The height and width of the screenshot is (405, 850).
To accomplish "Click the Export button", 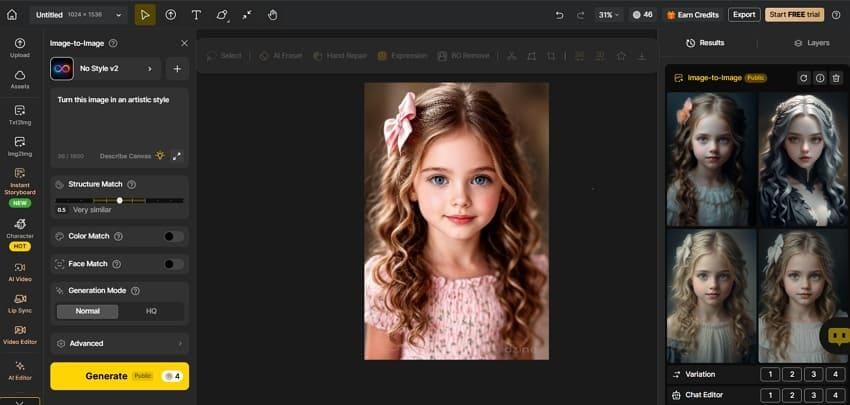I will coord(744,15).
